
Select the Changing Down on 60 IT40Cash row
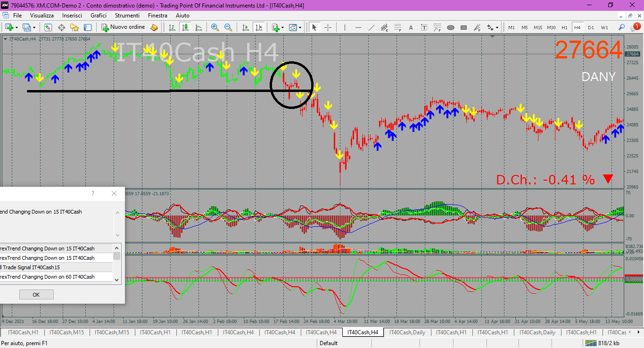coord(56,277)
